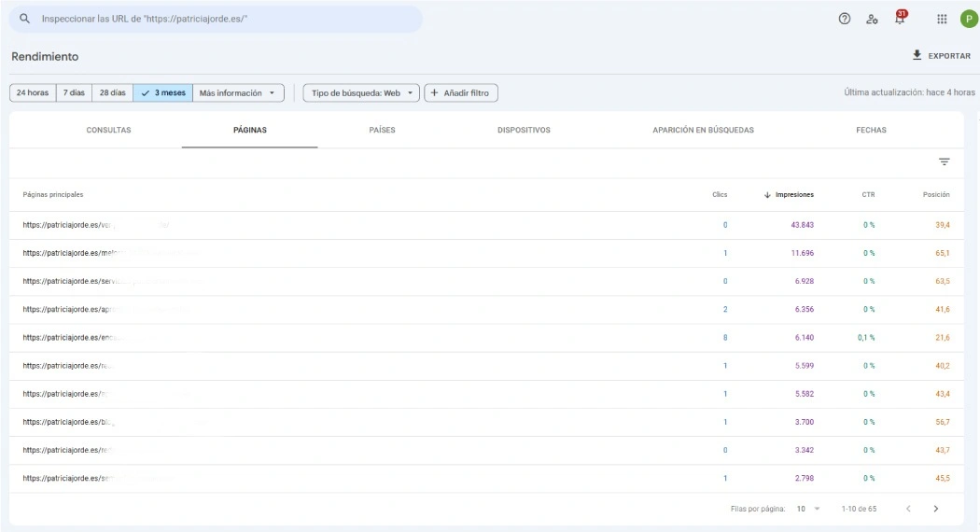This screenshot has width=980, height=532.
Task: Click the EXPORTAR button label
Action: pyautogui.click(x=949, y=56)
